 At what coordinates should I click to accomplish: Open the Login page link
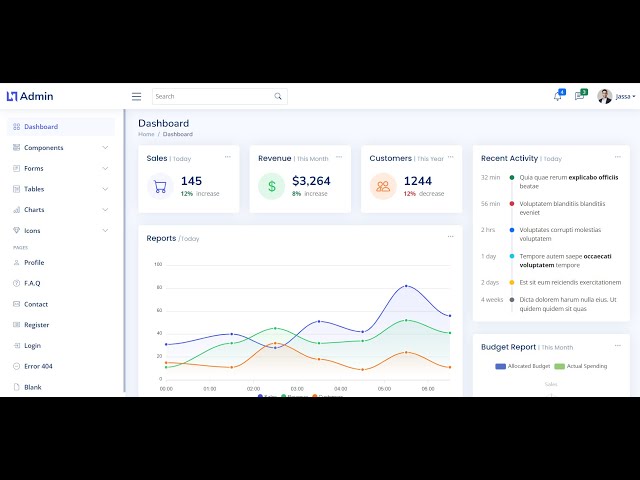click(61, 346)
